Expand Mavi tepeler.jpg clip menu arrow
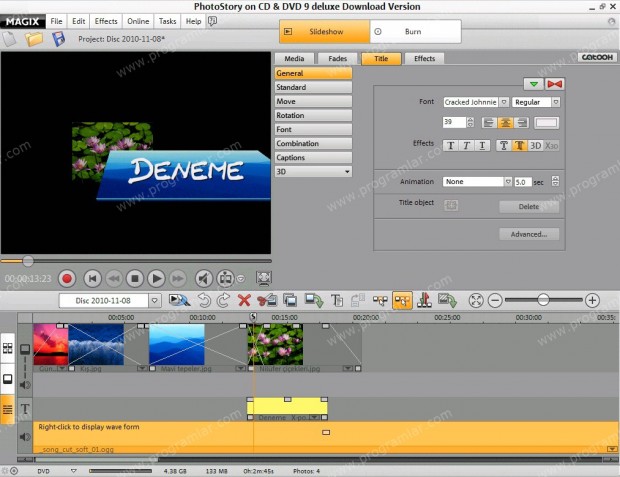 [240, 368]
